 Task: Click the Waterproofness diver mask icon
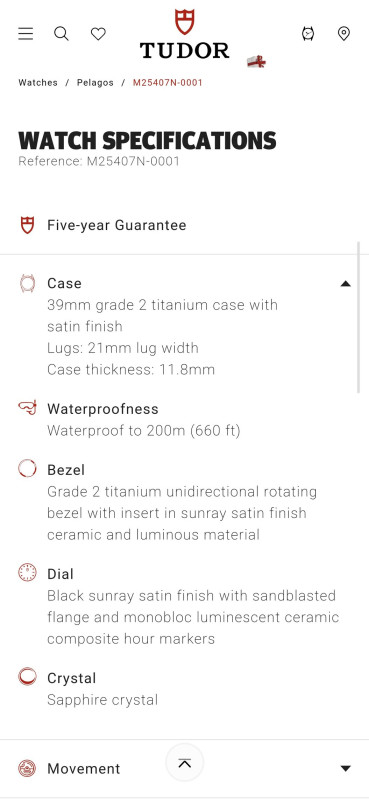(27, 408)
